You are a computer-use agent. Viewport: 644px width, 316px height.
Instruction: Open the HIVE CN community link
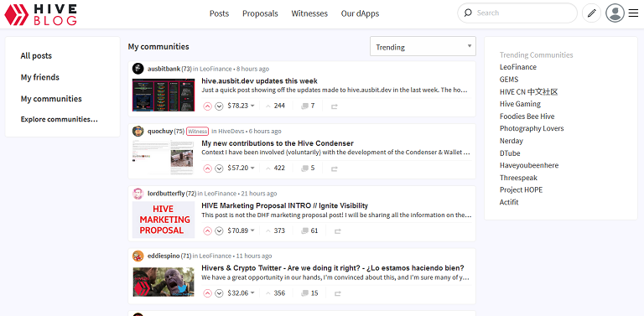coord(529,91)
